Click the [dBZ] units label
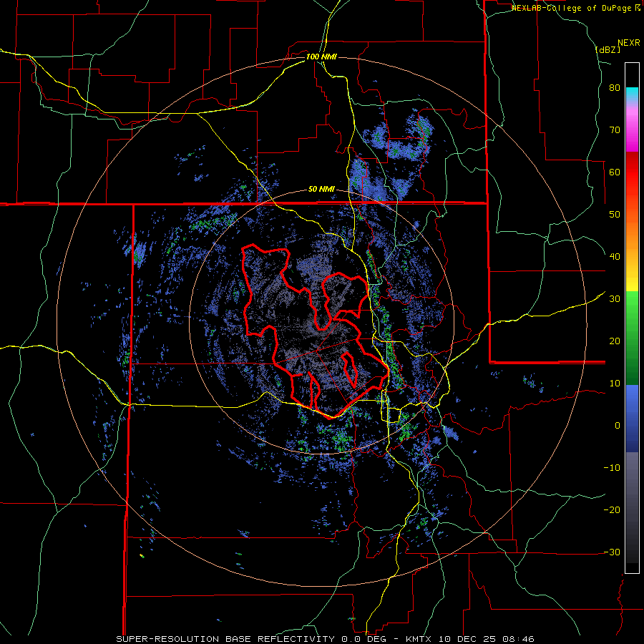The image size is (644, 644). 608,49
